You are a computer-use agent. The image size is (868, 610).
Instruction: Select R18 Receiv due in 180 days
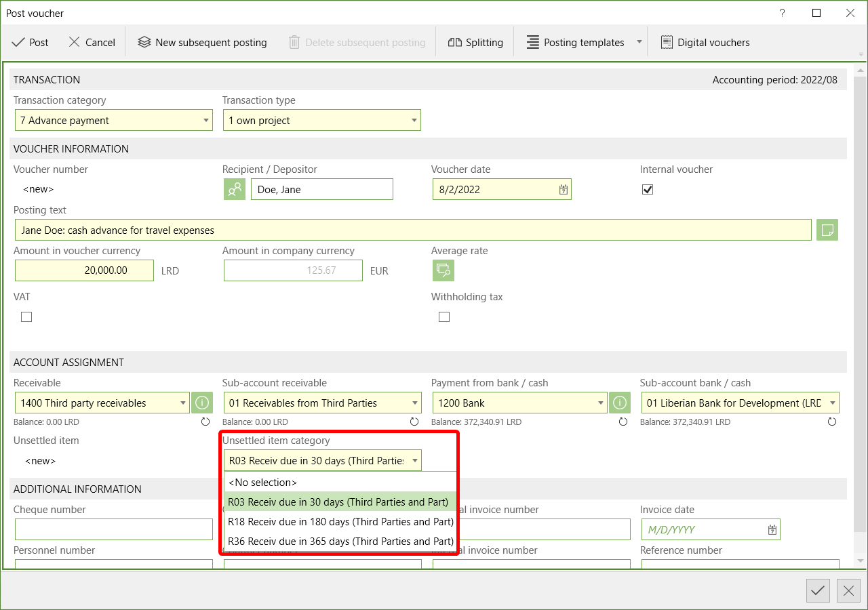(340, 521)
